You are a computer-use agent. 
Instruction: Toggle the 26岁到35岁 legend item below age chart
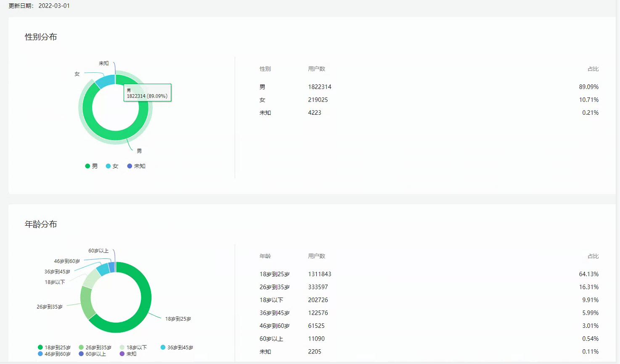pyautogui.click(x=95, y=348)
